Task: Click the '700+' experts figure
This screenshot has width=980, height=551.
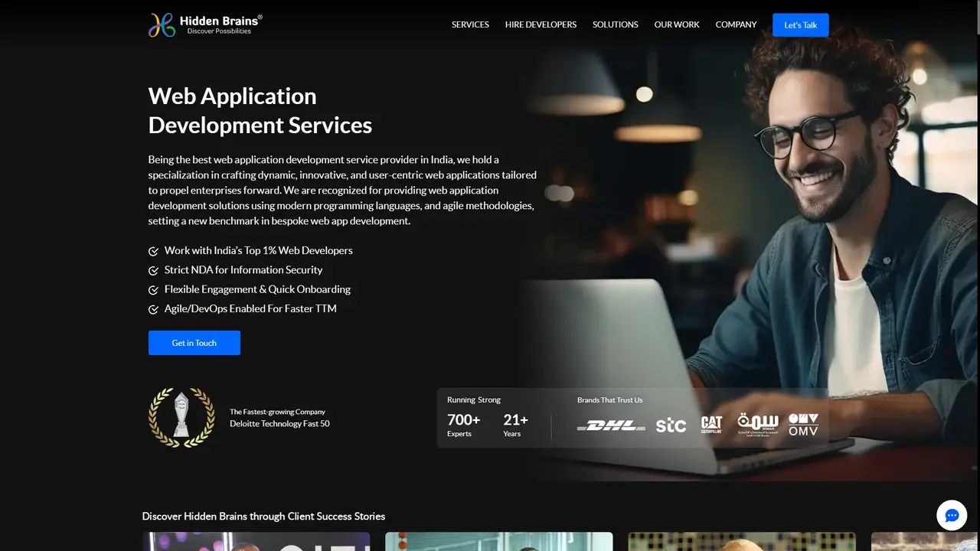Action: (463, 419)
